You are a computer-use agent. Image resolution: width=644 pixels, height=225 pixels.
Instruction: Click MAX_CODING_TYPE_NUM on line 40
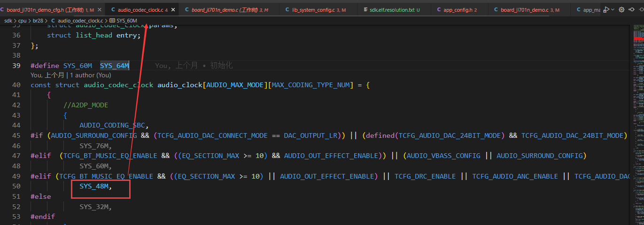310,85
